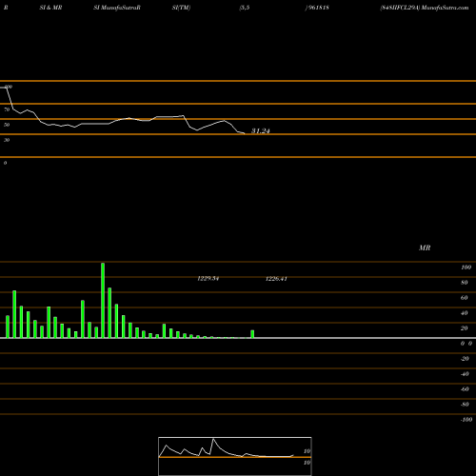
Task: Click the right axis label 60
Action: [465, 298]
